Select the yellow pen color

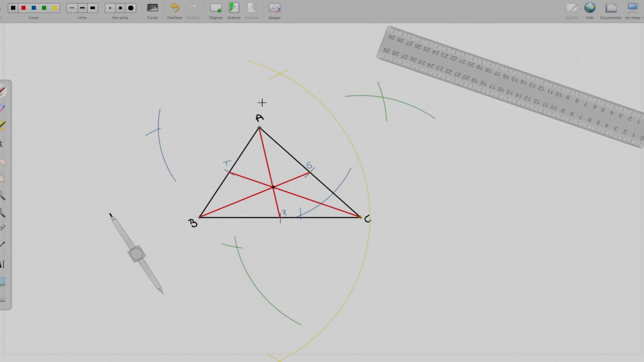(x=55, y=8)
